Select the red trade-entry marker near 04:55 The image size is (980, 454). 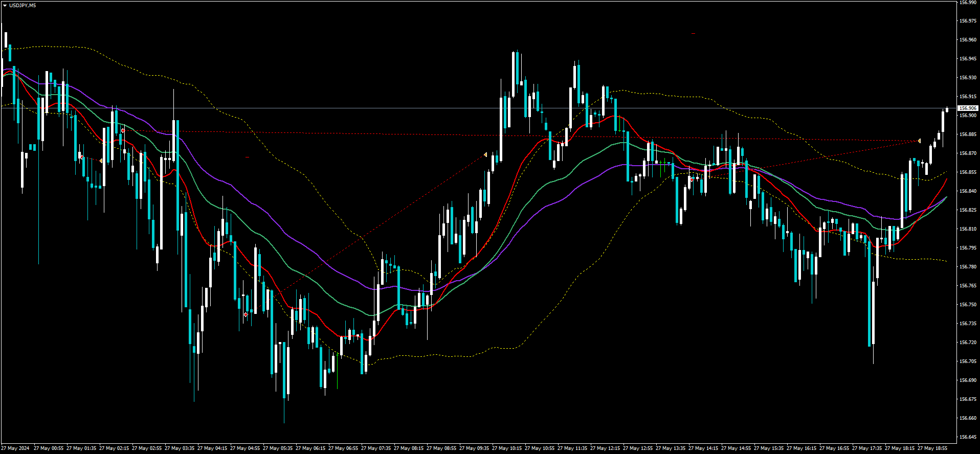click(x=246, y=314)
